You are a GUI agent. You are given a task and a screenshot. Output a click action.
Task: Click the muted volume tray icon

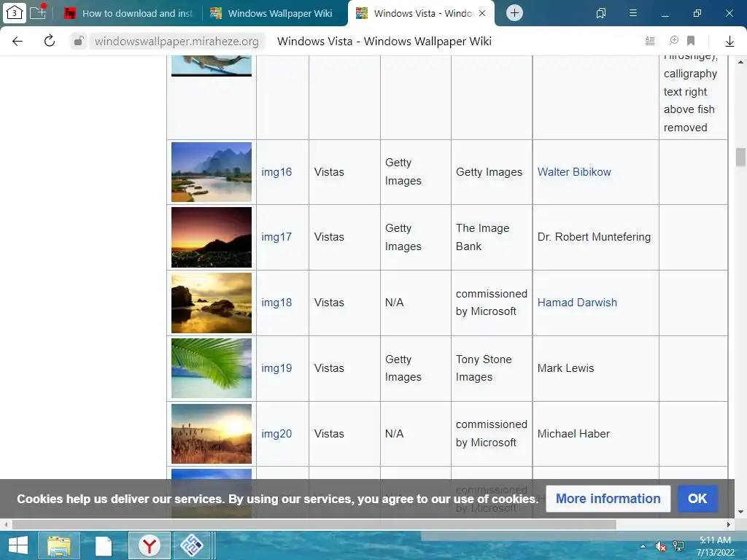(x=661, y=547)
